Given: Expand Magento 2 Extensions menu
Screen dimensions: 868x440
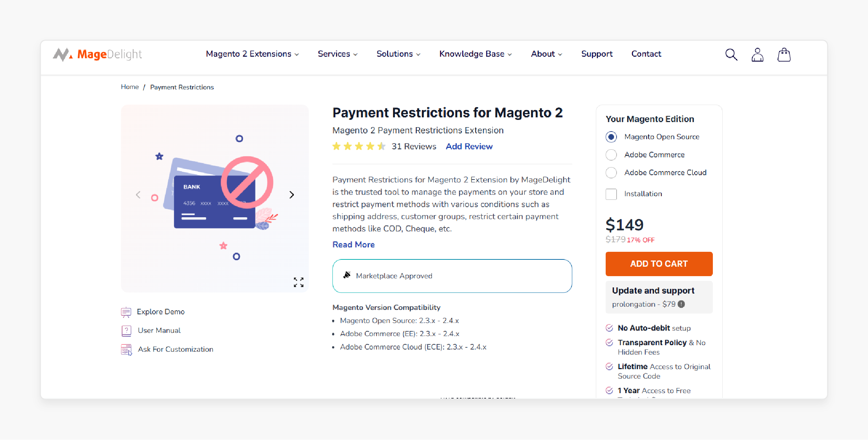Looking at the screenshot, I should pos(252,54).
